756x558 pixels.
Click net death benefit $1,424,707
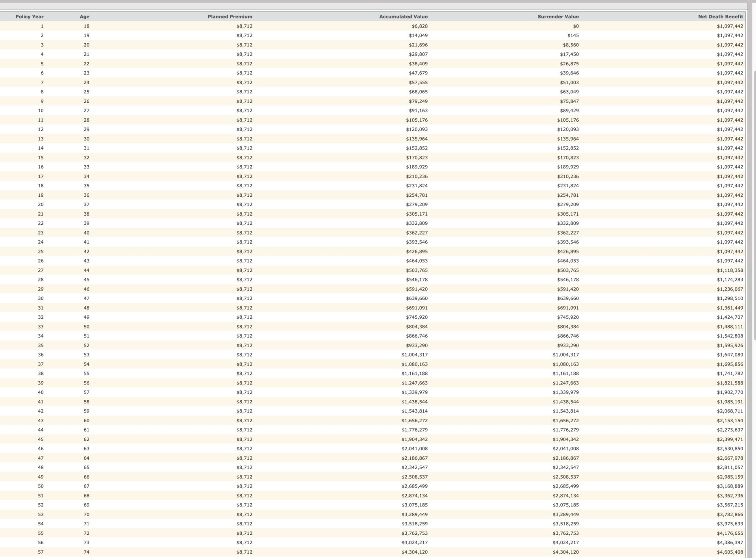click(730, 317)
